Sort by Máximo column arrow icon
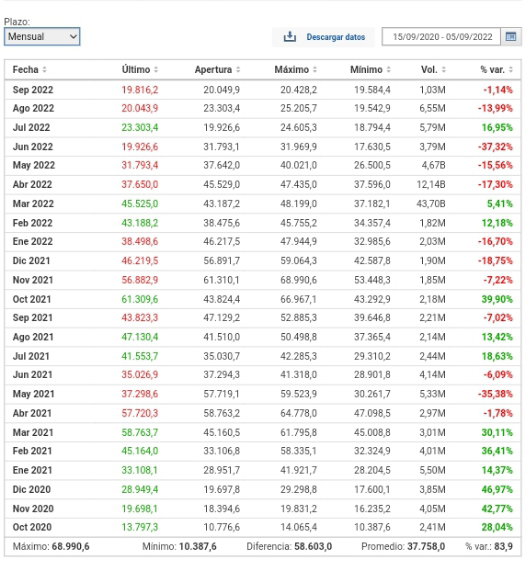 coord(315,69)
